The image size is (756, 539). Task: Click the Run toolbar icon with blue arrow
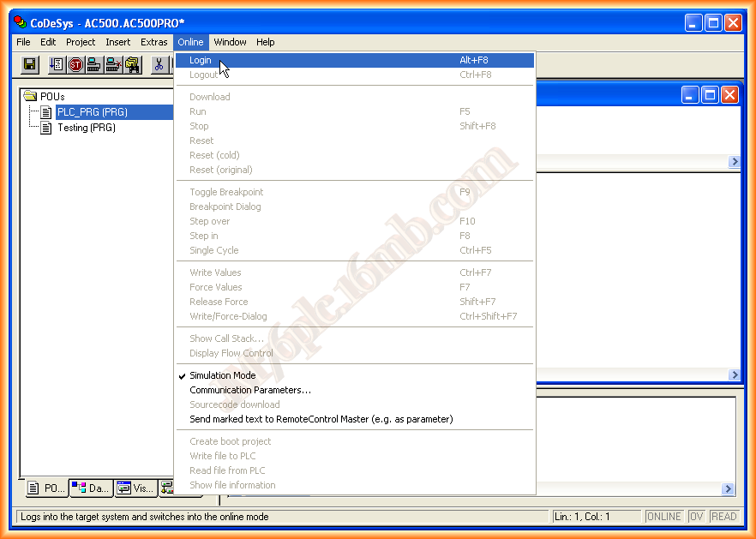[57, 64]
